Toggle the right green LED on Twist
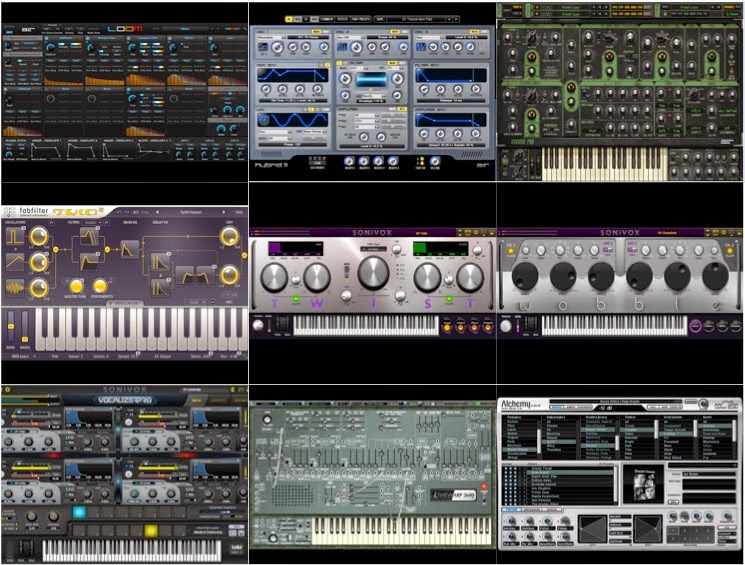 tap(449, 299)
